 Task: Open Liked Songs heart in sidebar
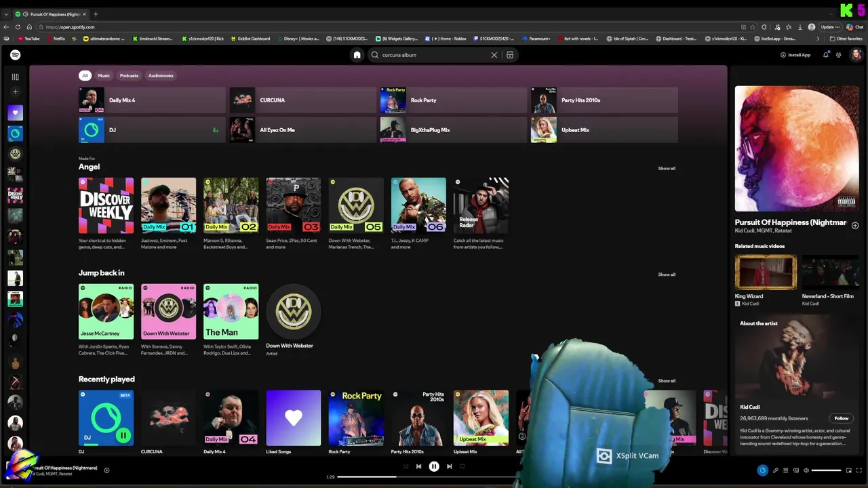pyautogui.click(x=15, y=113)
